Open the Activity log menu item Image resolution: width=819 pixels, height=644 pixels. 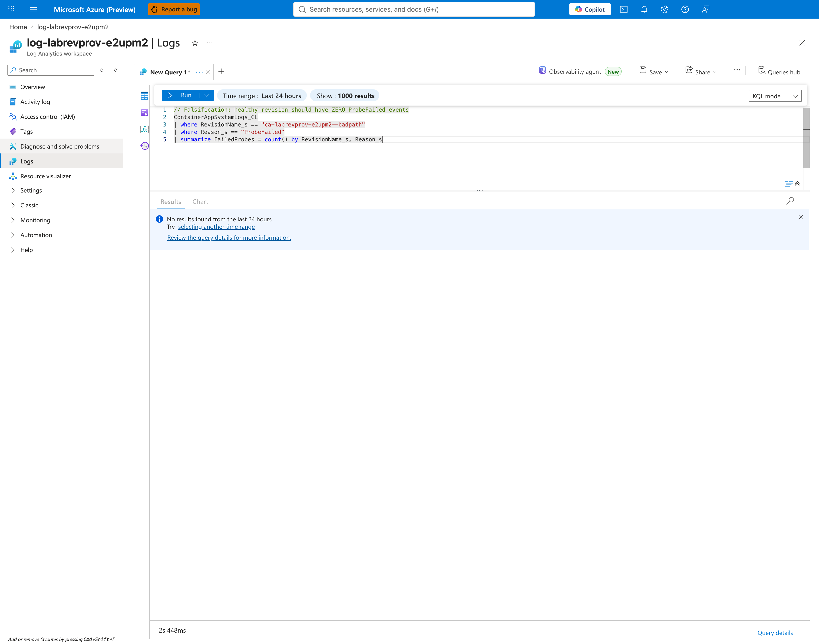pyautogui.click(x=62, y=102)
